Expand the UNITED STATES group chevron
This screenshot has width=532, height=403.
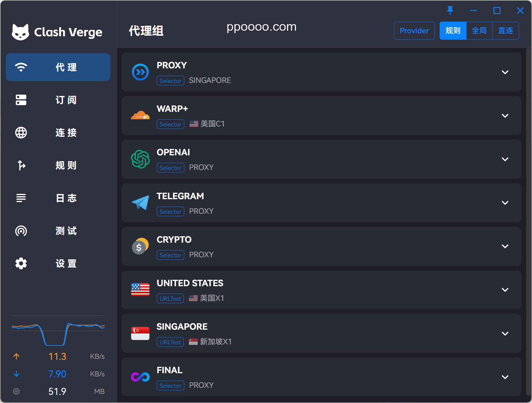(505, 290)
